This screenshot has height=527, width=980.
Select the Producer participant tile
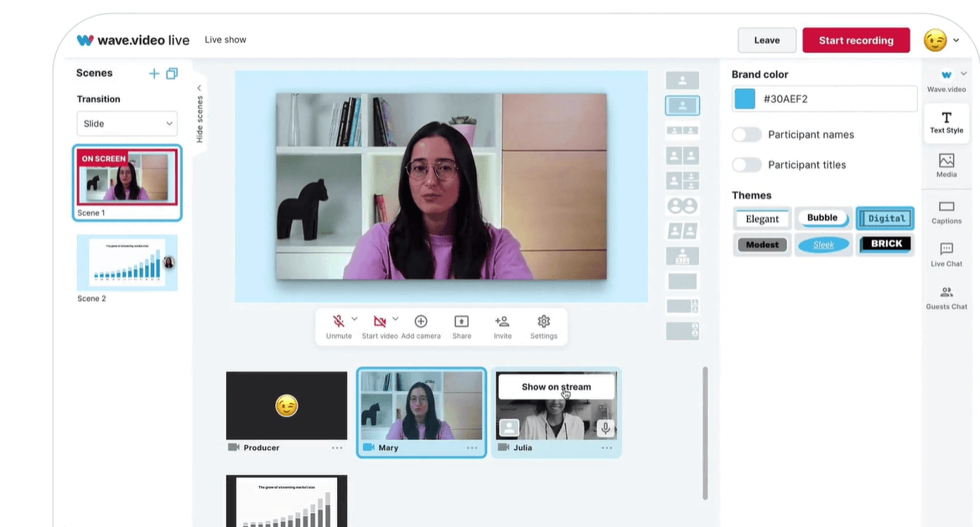286,406
